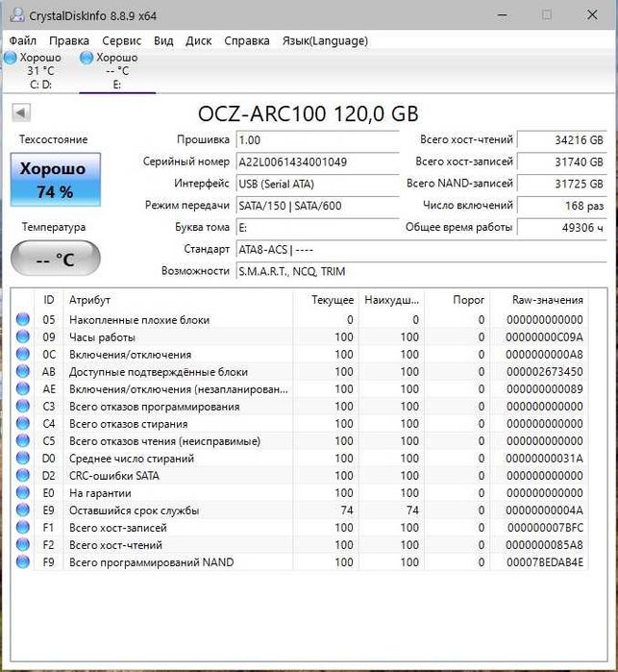Click the status orb for attribute 0C
The width and height of the screenshot is (618, 672).
(x=23, y=354)
